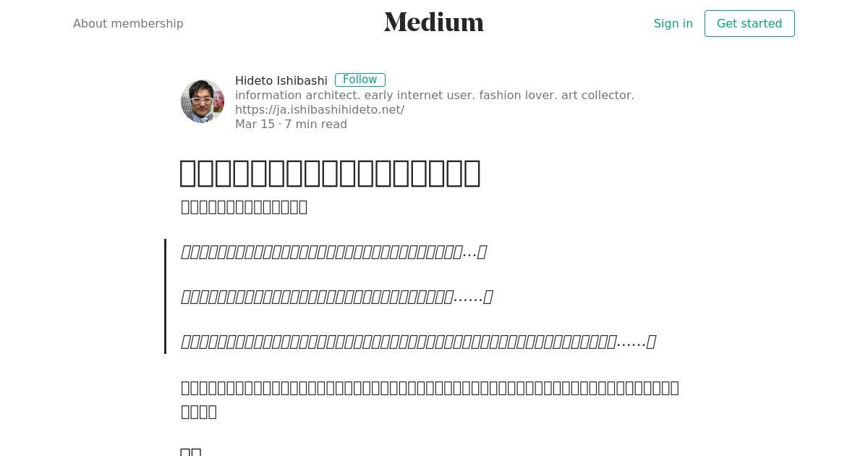Click the Mar 15 publication date
The width and height of the screenshot is (868, 456).
click(255, 124)
